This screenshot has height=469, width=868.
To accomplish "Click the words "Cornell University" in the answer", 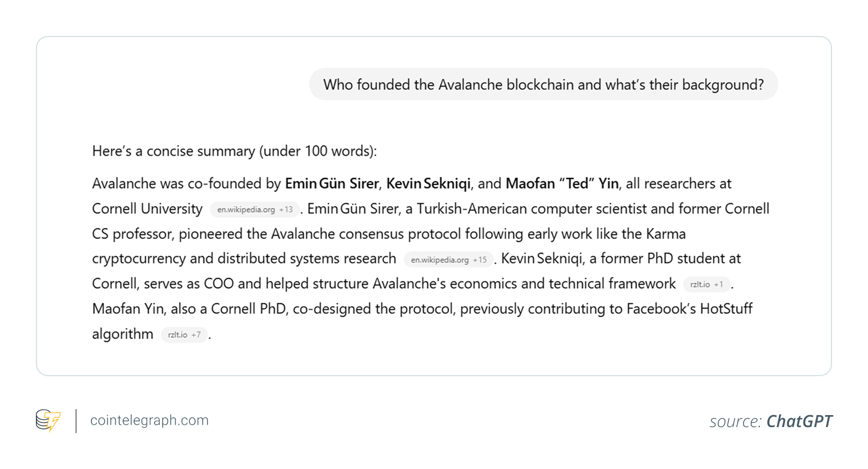I will click(147, 209).
